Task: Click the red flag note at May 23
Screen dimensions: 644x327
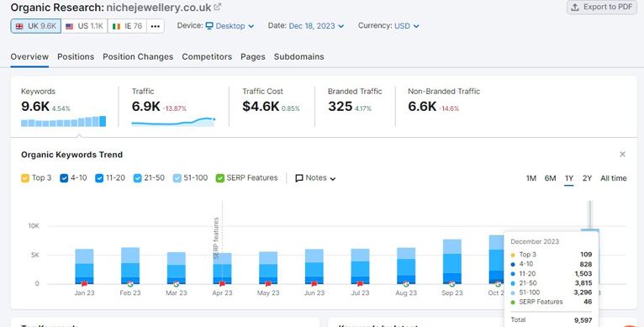Action: click(x=268, y=284)
